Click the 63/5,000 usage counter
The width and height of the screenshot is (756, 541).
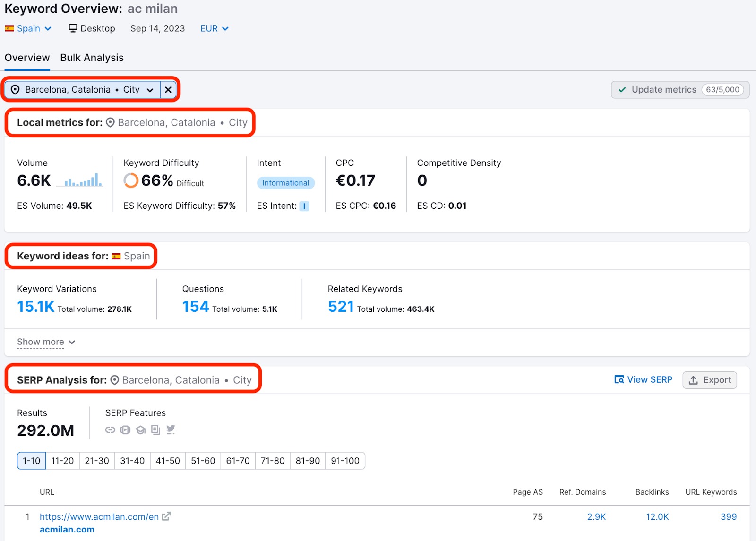[723, 90]
